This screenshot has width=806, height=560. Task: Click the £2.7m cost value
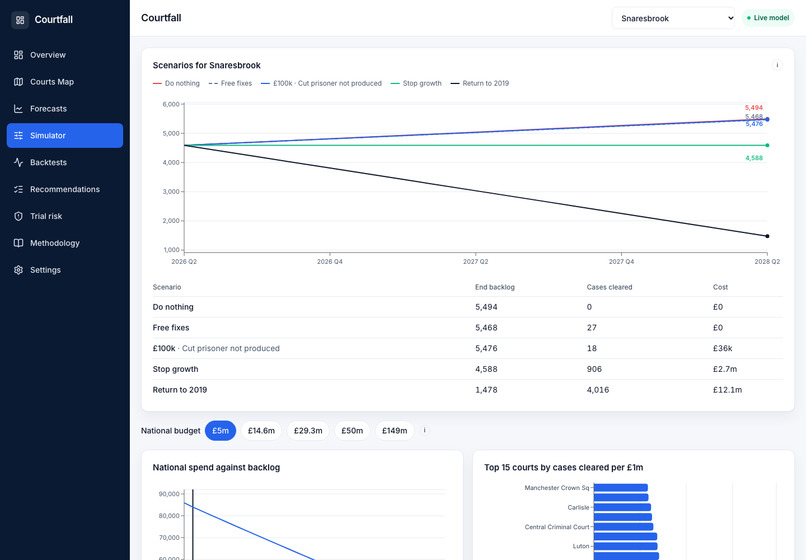[x=725, y=369]
